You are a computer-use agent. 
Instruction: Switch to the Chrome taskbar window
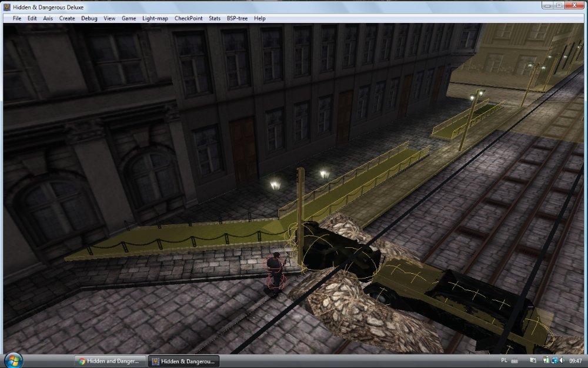click(x=110, y=361)
